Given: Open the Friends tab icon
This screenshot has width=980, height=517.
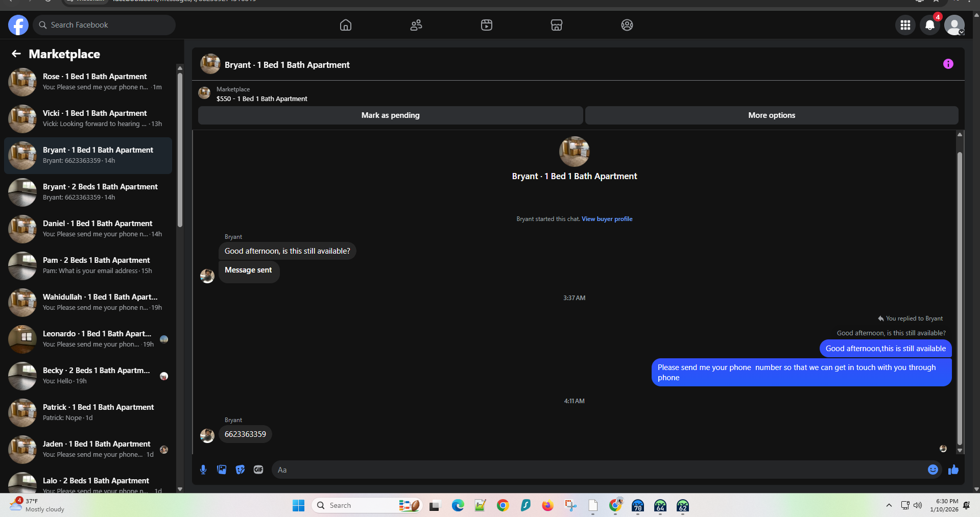Looking at the screenshot, I should (416, 25).
